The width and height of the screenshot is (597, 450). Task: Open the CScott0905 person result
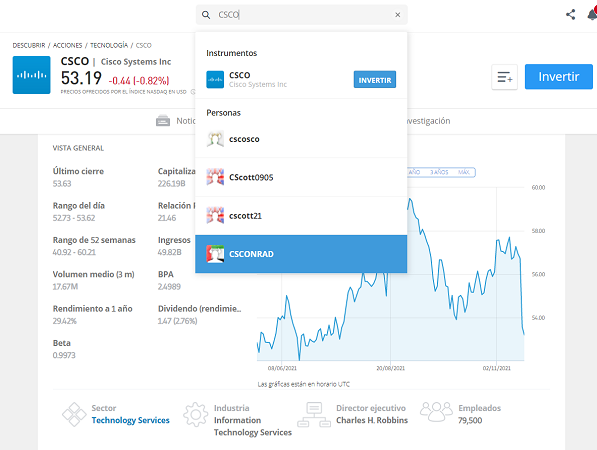[x=301, y=177]
